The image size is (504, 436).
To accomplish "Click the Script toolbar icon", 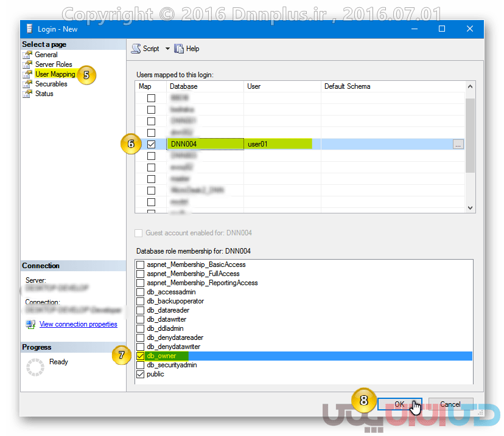I will tap(136, 49).
